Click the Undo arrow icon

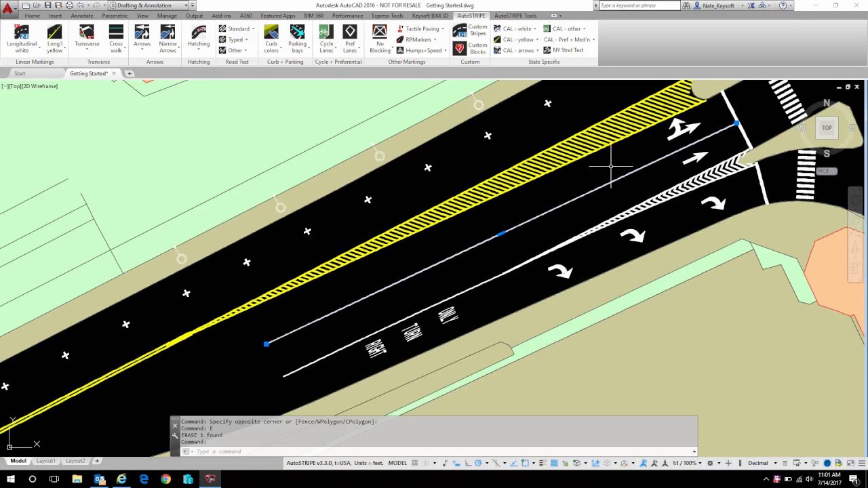click(x=80, y=5)
